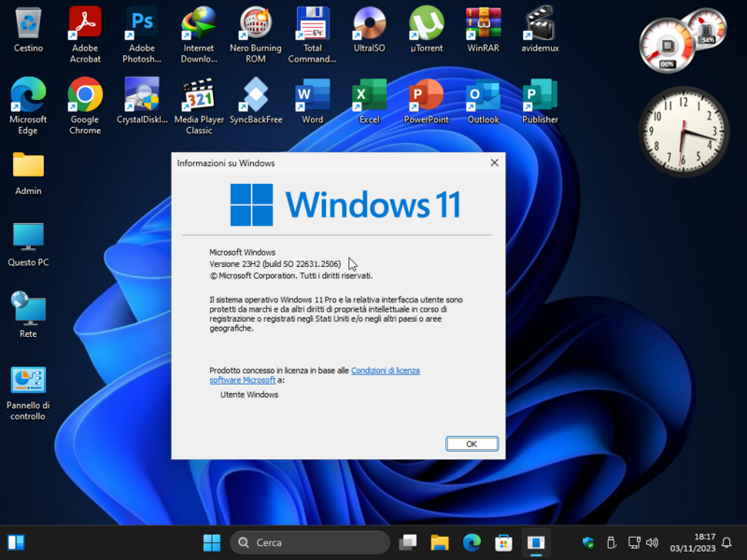
Task: Open the Condizioni di licenza software Microsoft link
Action: click(386, 370)
